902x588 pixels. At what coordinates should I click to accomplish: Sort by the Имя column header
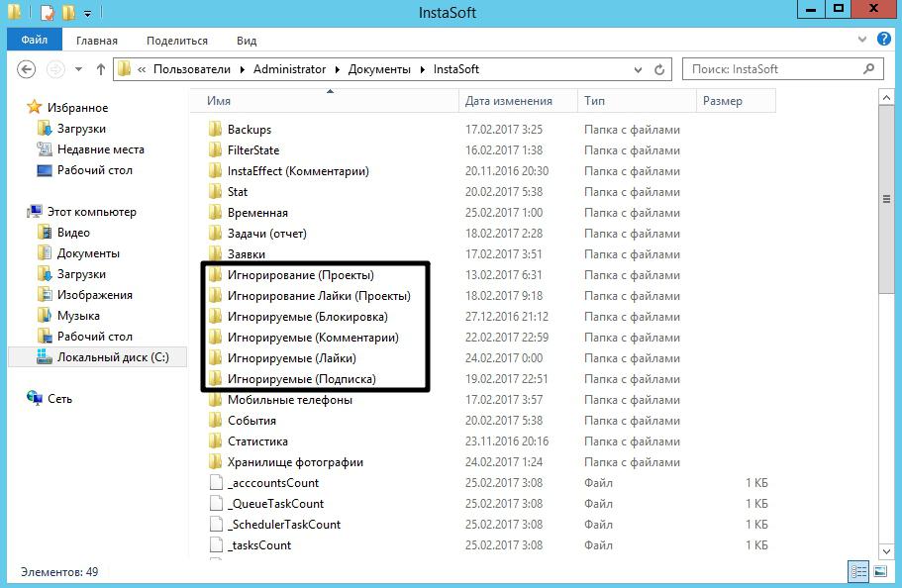[x=325, y=101]
